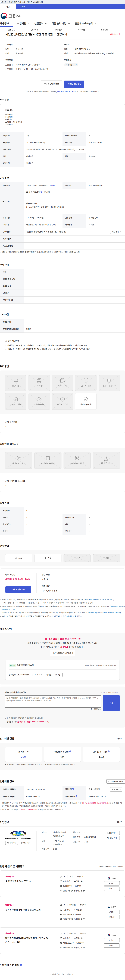Screen dimensions: 125x980
Task: Switch to the 근무조건 section tab
Action: [x=35, y=30]
